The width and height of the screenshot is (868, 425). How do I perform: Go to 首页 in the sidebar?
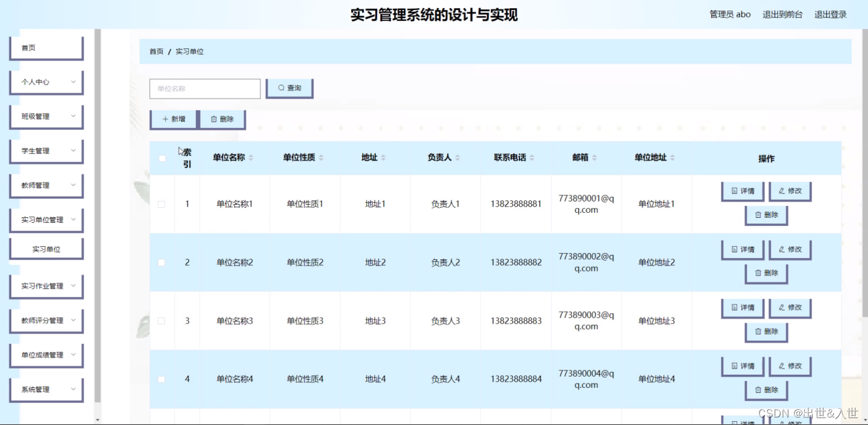tap(46, 48)
